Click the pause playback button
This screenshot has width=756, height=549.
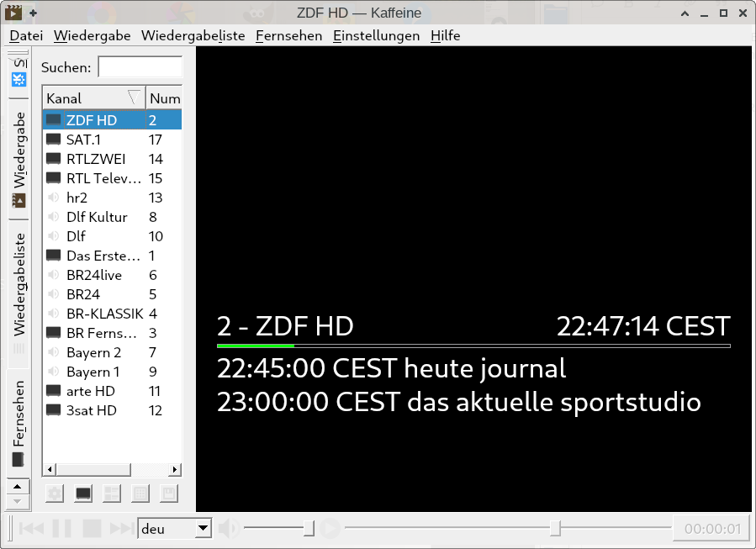click(x=61, y=528)
